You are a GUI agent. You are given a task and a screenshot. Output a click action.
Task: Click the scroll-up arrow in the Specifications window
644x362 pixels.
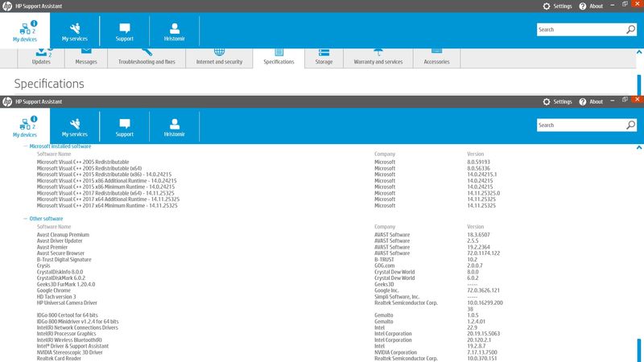(x=639, y=52)
